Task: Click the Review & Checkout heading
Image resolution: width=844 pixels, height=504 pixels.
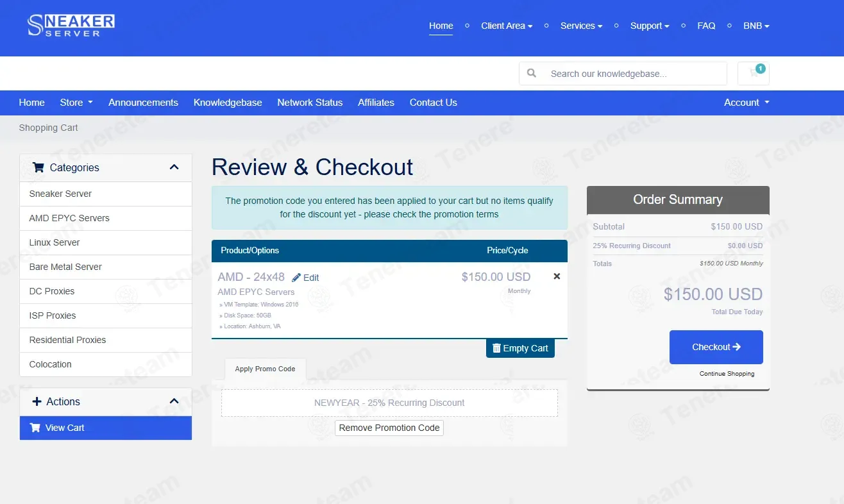Action: pyautogui.click(x=312, y=167)
